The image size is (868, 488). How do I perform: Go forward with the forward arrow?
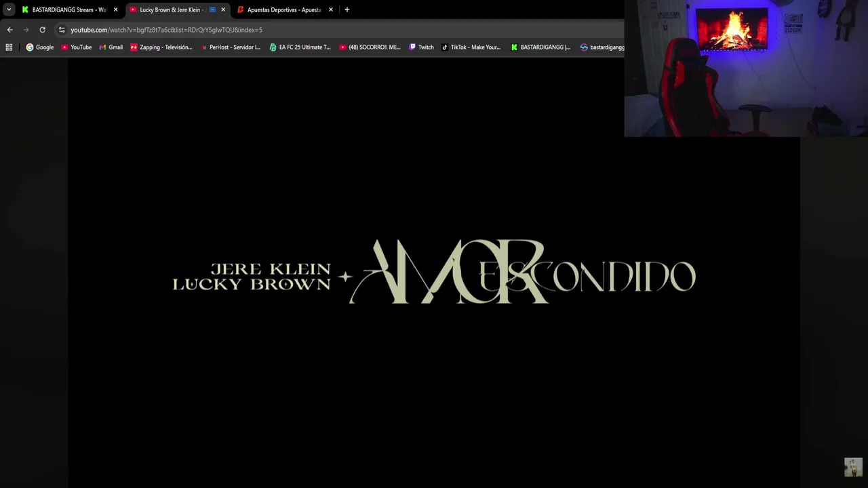tap(26, 30)
